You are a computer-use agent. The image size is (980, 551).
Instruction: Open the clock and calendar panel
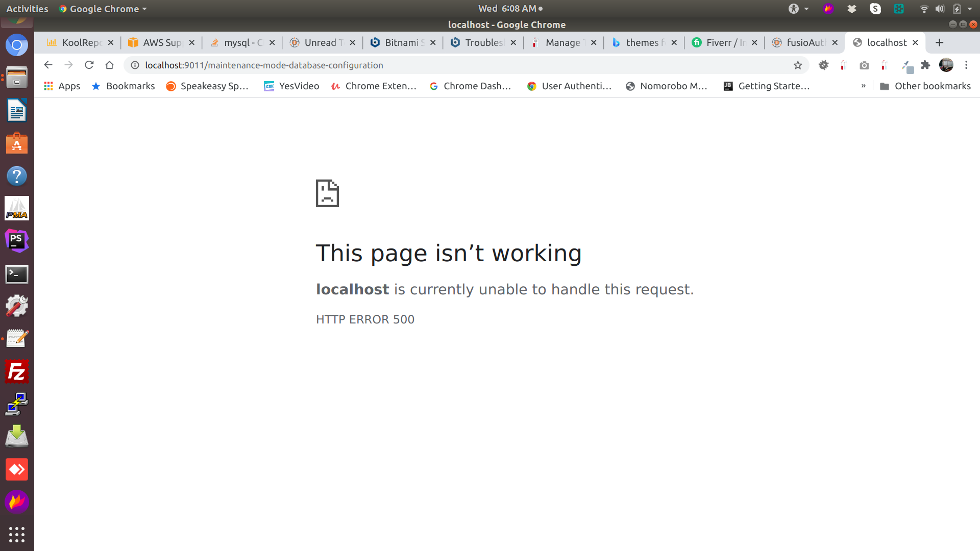[x=510, y=8]
